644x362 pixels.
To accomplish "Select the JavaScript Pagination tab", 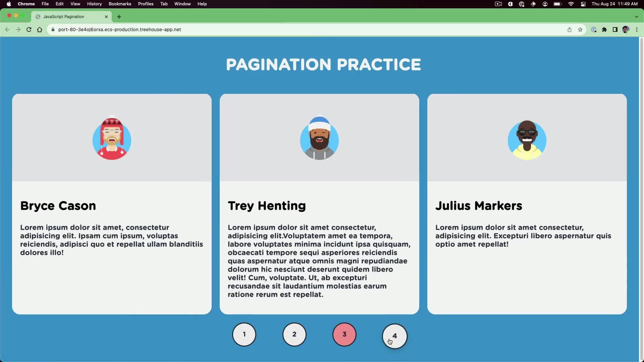I will point(67,16).
